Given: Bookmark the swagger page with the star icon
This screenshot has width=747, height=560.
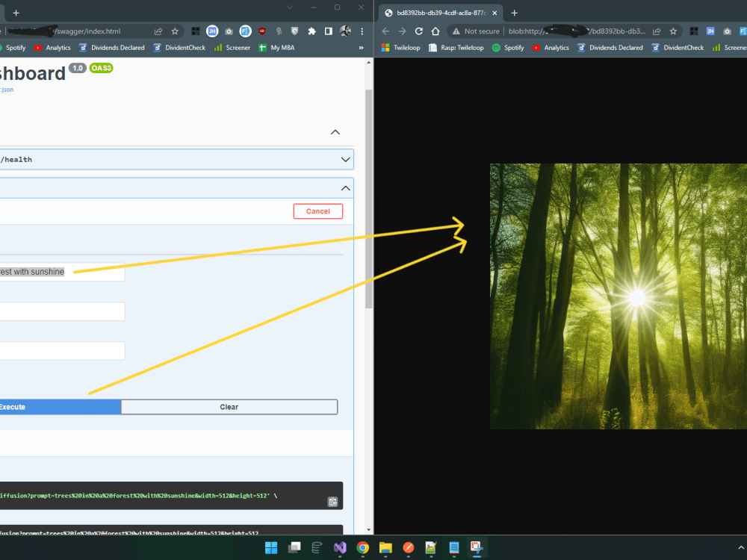Looking at the screenshot, I should pos(175,31).
